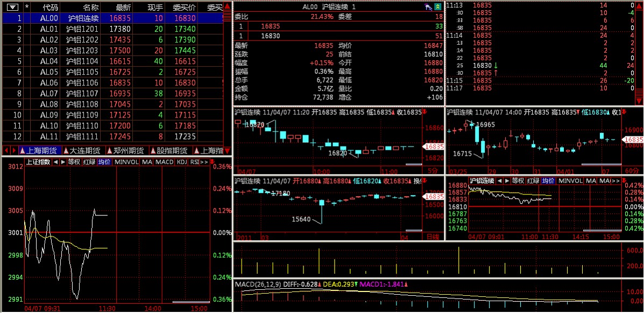
Task: Select row AL07 沪铝1107
Action: (x=112, y=93)
